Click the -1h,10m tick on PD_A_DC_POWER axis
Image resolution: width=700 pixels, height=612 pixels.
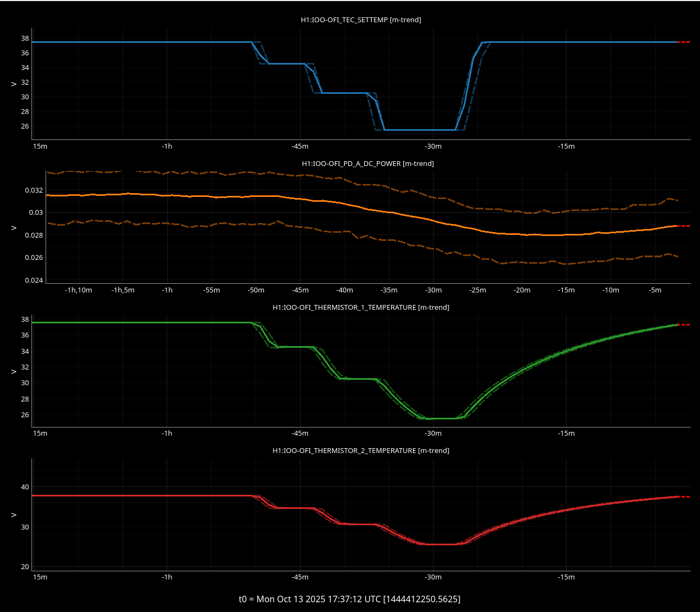click(x=79, y=290)
